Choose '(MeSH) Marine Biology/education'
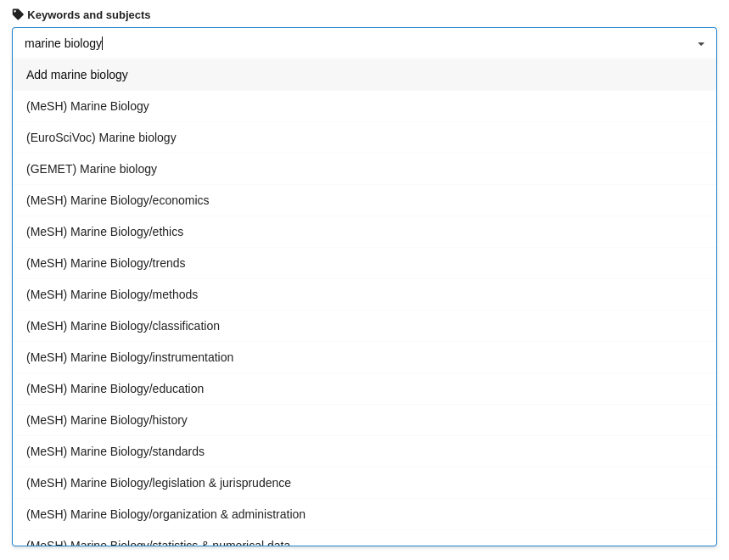This screenshot has width=729, height=560. [x=365, y=389]
